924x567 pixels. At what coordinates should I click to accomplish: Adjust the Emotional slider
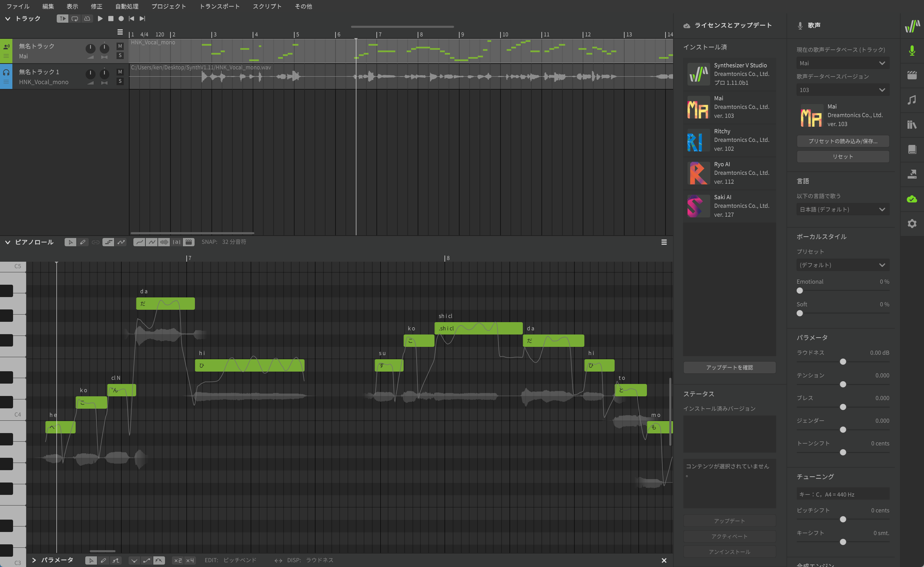[800, 291]
